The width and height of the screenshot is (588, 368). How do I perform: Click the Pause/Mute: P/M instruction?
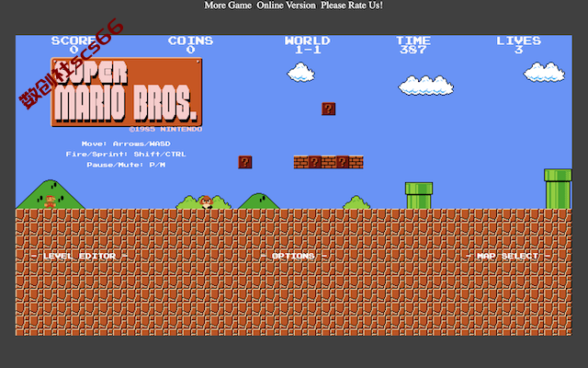coord(126,165)
